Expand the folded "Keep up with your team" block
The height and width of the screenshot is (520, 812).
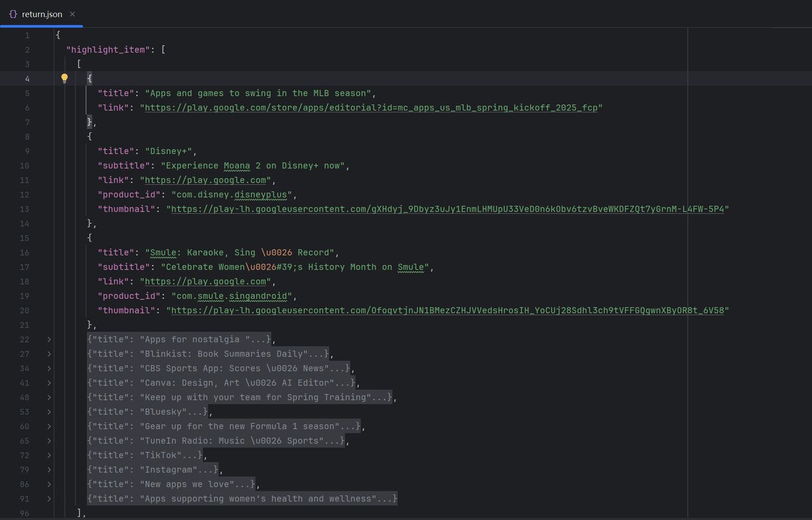pos(49,397)
